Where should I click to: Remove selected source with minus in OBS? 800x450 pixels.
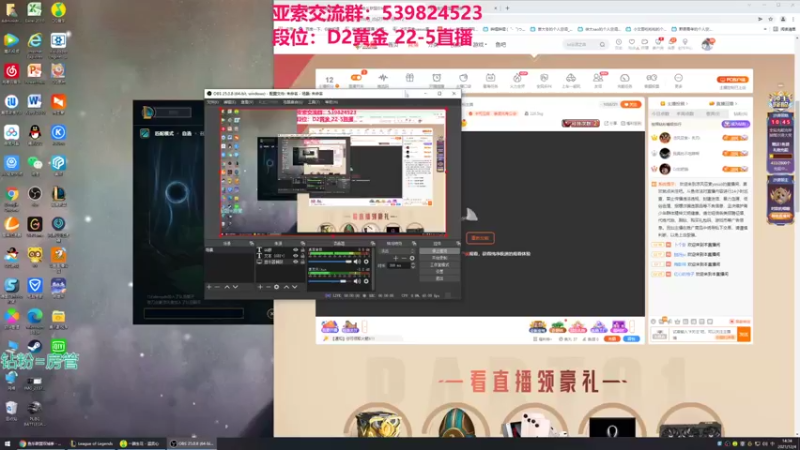(x=268, y=287)
